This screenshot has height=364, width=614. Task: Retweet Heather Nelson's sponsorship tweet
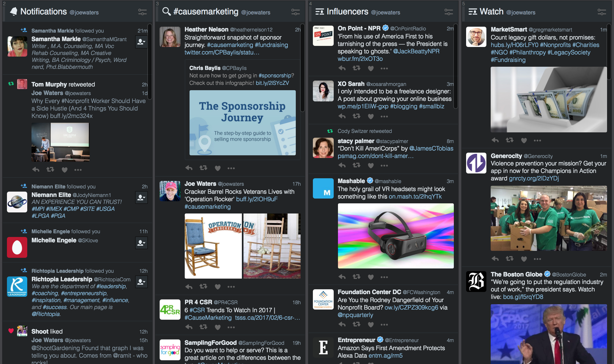pos(203,168)
